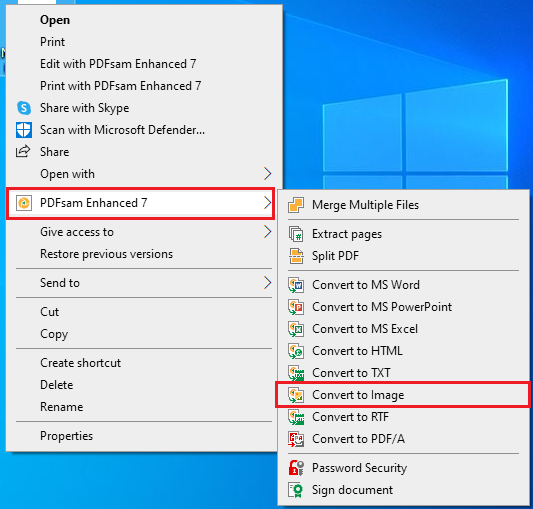Expand the Send to submenu arrow
Screen dimensions: 533x509
pyautogui.click(x=268, y=283)
